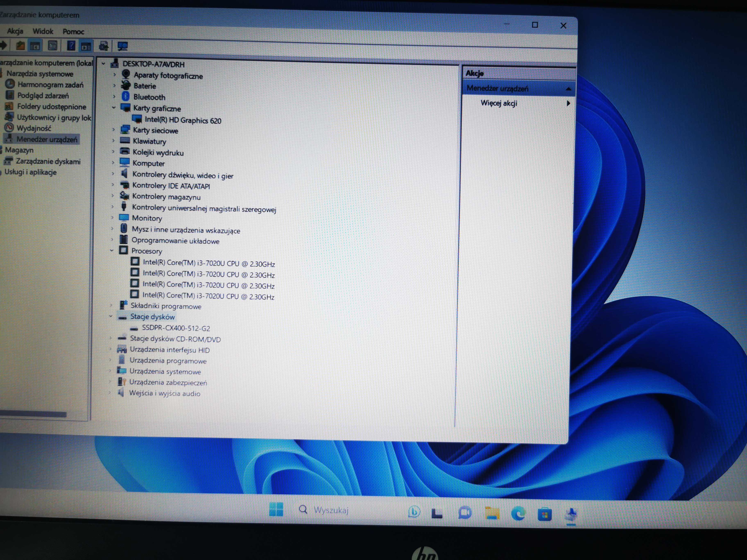Select SSDPR-CX400-512-G2 disk drive
This screenshot has height=560, width=747.
tap(176, 328)
